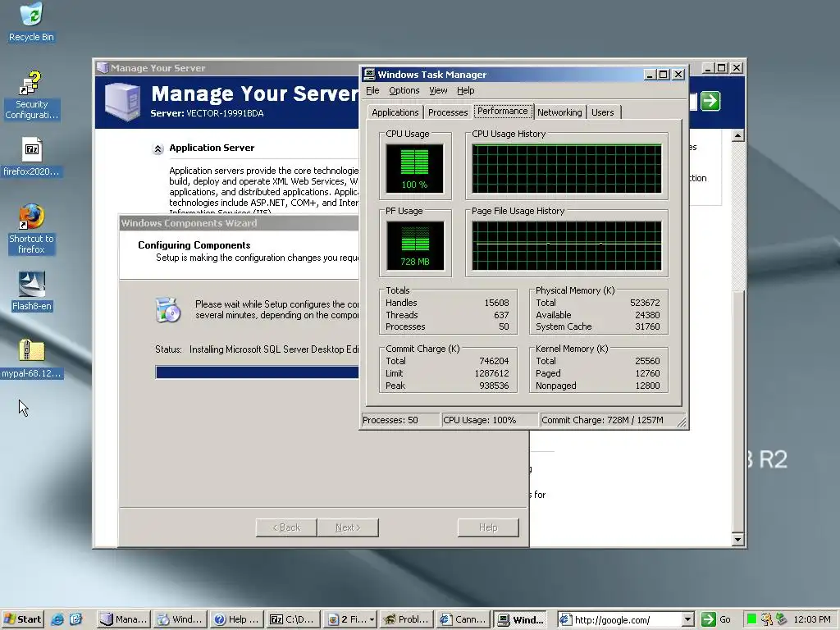
Task: Switch to the Mana... taskbar button
Action: (x=124, y=619)
